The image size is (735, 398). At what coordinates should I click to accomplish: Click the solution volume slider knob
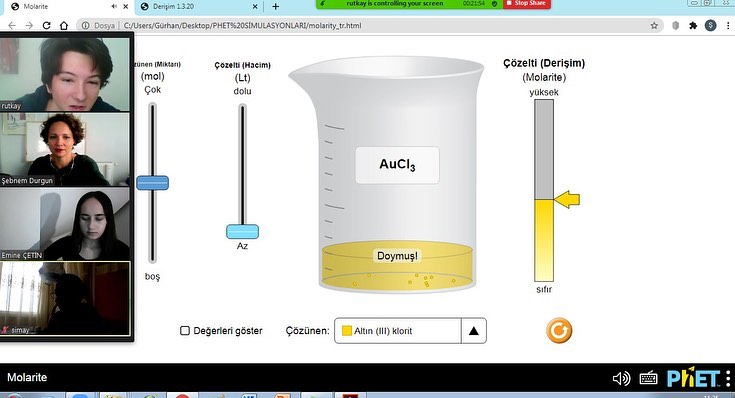[x=242, y=232]
